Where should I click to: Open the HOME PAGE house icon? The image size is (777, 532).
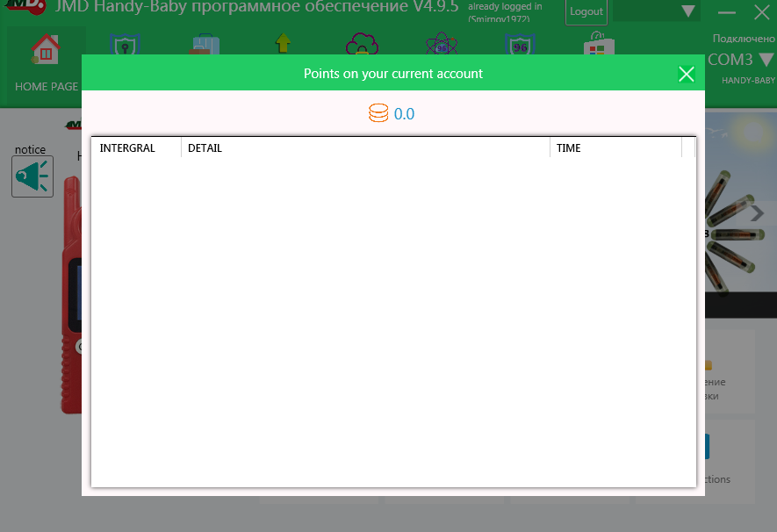(x=46, y=49)
